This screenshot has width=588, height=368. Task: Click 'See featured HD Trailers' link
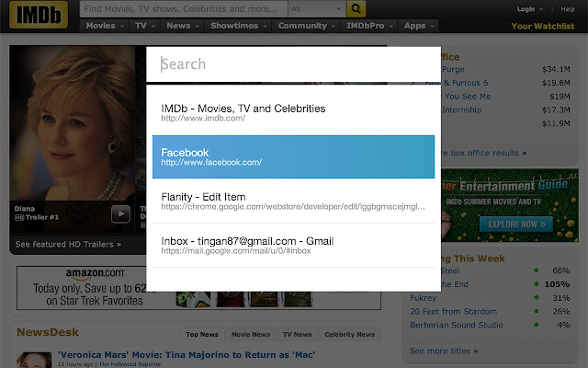(69, 245)
